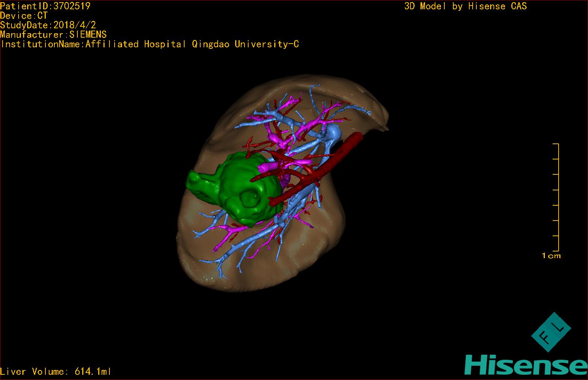This screenshot has height=380, width=588.
Task: Click the "StudyDate:2018/4/2" text
Action: [x=48, y=25]
